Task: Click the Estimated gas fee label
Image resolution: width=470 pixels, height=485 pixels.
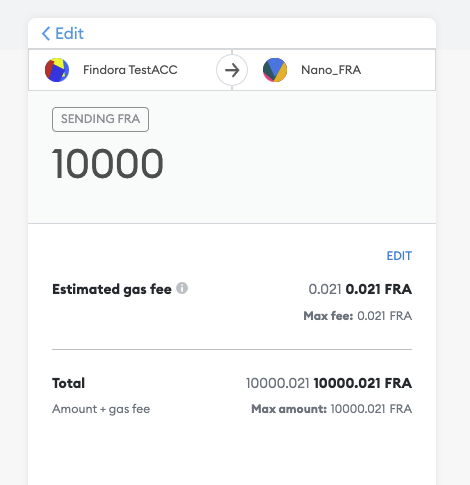Action: (x=112, y=289)
